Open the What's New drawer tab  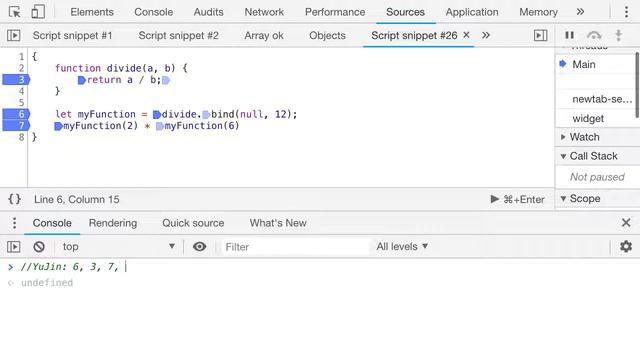click(278, 223)
